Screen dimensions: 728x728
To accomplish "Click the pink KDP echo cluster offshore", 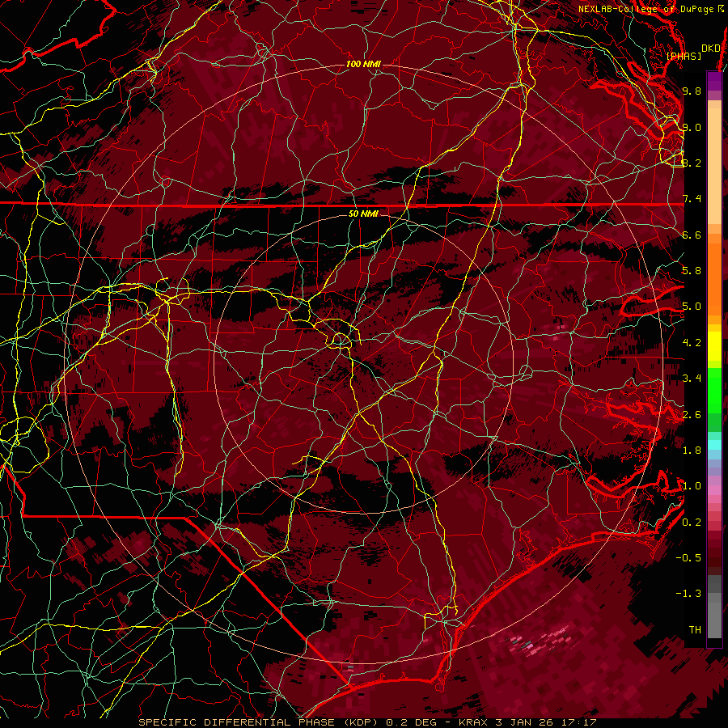I will pos(541,641).
